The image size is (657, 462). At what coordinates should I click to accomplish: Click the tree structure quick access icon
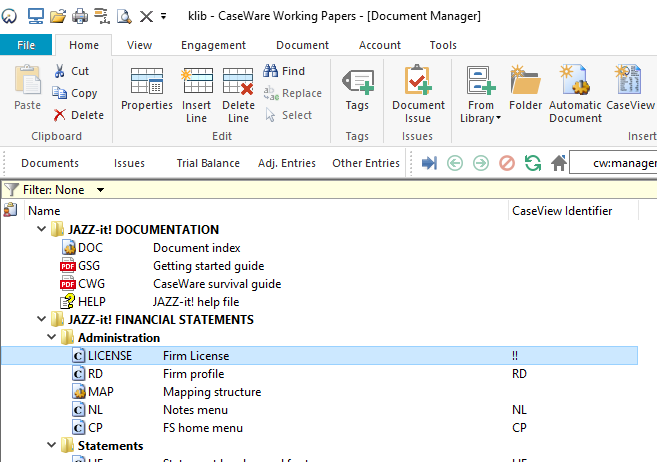102,16
